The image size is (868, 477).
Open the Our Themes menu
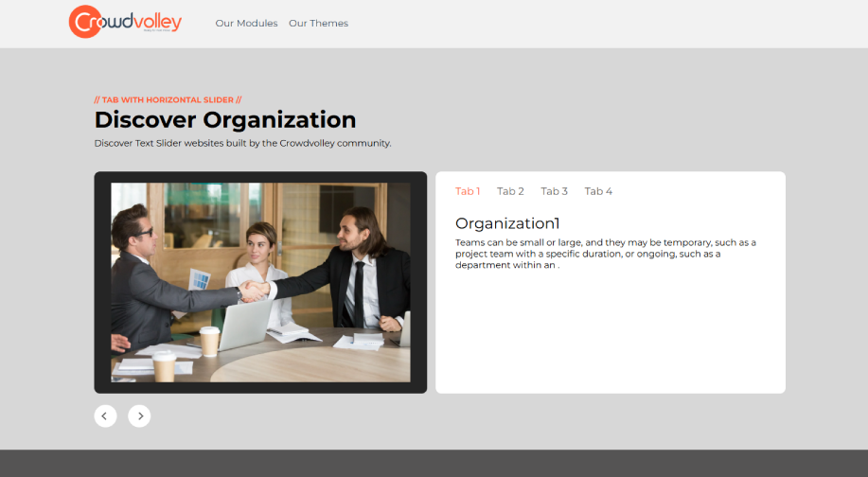(318, 24)
